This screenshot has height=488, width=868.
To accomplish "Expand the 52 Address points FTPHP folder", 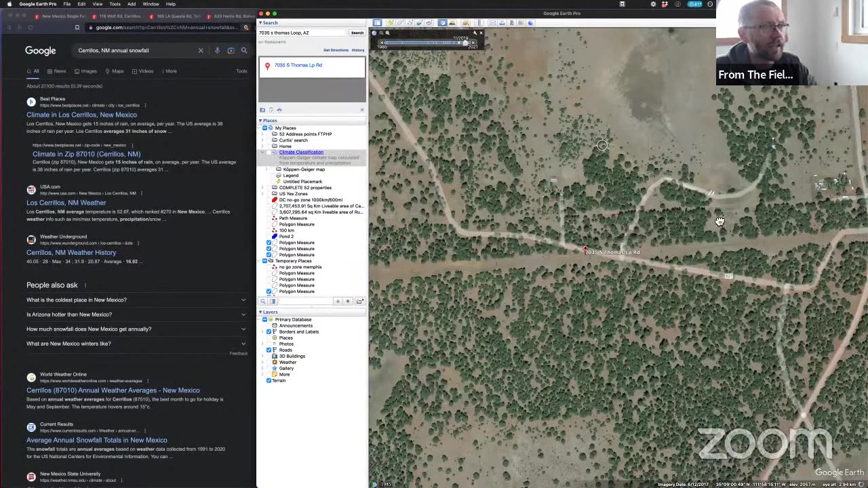I will tap(263, 134).
